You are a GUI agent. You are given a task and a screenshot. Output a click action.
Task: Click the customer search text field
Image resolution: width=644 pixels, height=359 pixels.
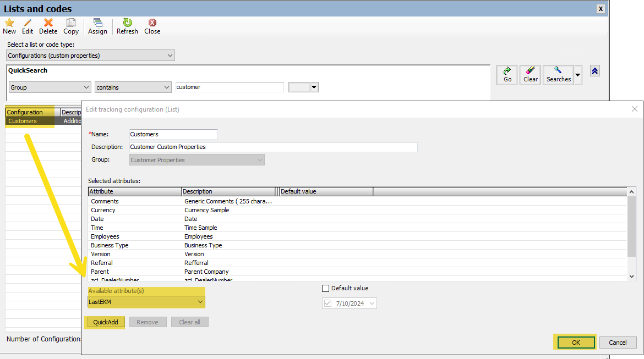tap(230, 87)
